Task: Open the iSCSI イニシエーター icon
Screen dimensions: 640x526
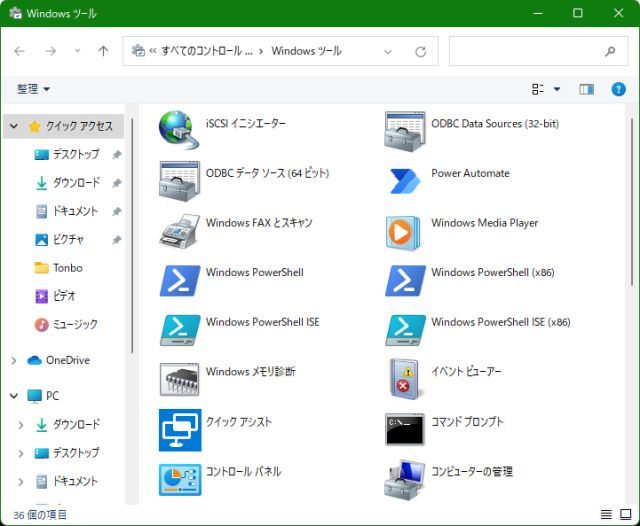Action: click(x=179, y=130)
